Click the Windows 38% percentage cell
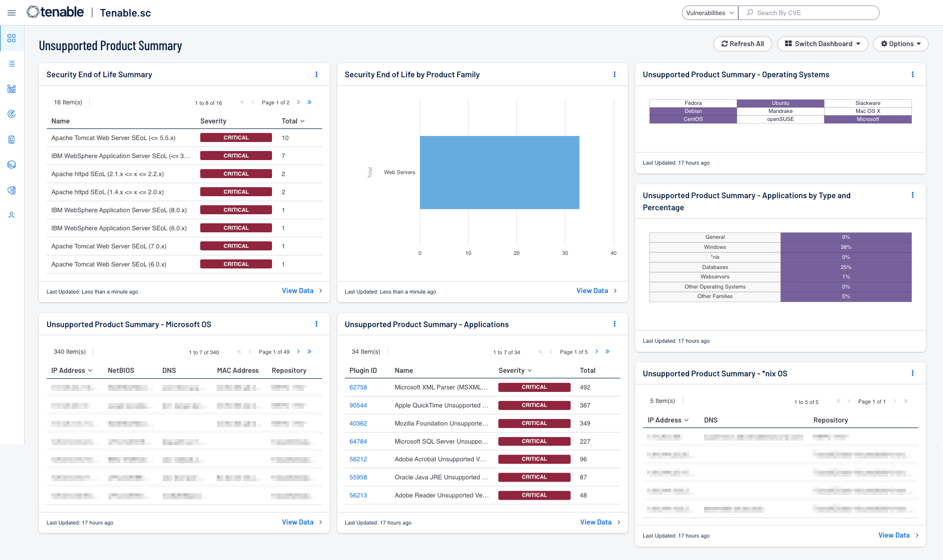This screenshot has width=943, height=560. 846,247
